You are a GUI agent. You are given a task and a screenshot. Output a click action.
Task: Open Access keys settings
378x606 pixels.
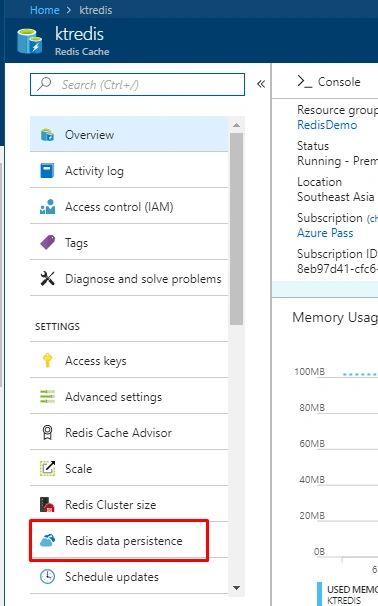pos(129,360)
